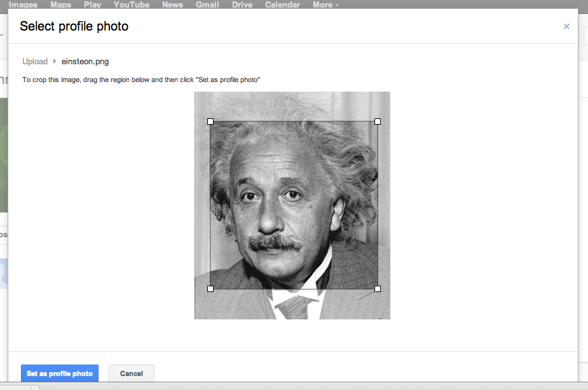This screenshot has width=588, height=390.
Task: Open Gmail from the top bar
Action: [207, 4]
